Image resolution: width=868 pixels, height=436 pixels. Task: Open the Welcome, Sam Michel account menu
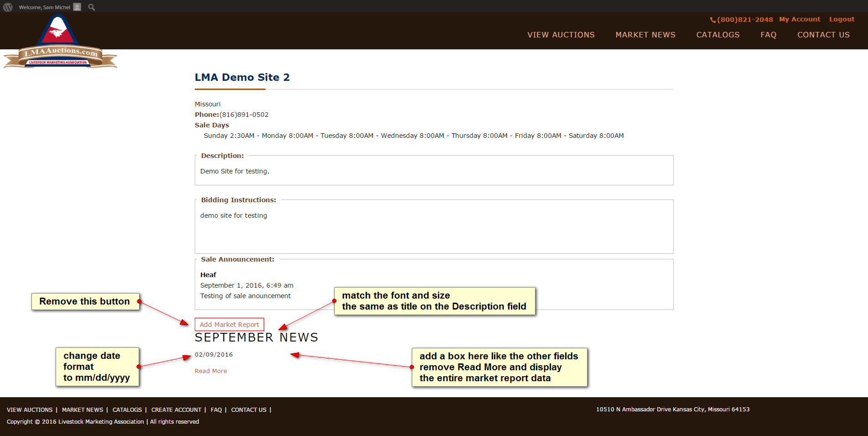(x=50, y=7)
